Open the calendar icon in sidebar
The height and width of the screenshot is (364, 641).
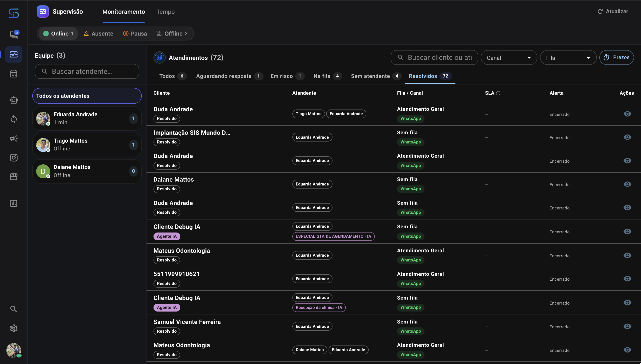click(14, 74)
